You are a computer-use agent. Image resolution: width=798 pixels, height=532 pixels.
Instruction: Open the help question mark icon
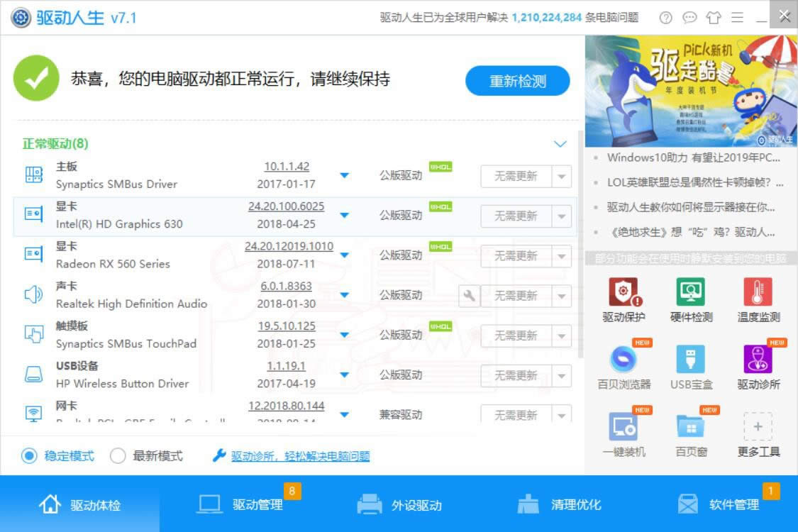point(665,18)
